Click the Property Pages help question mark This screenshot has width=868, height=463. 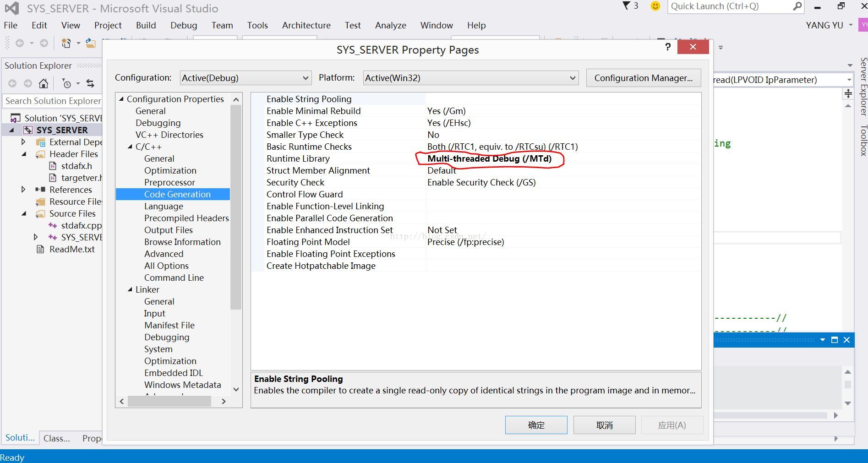(668, 47)
